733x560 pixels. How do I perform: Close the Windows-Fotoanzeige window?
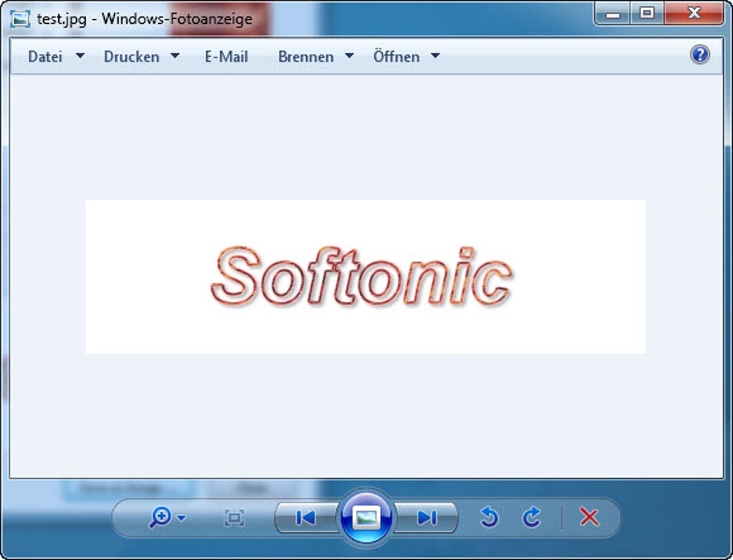[694, 13]
